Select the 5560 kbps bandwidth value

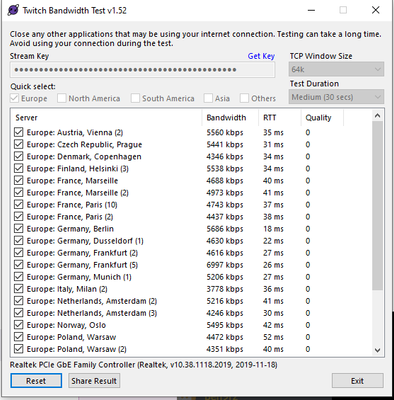pos(225,132)
